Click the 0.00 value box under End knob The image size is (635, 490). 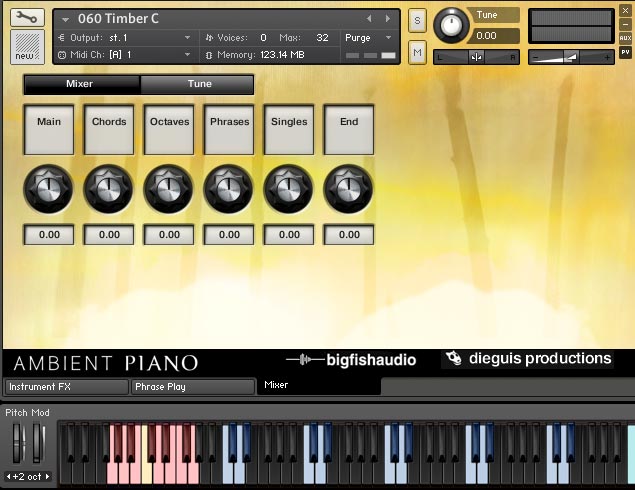[x=349, y=234]
